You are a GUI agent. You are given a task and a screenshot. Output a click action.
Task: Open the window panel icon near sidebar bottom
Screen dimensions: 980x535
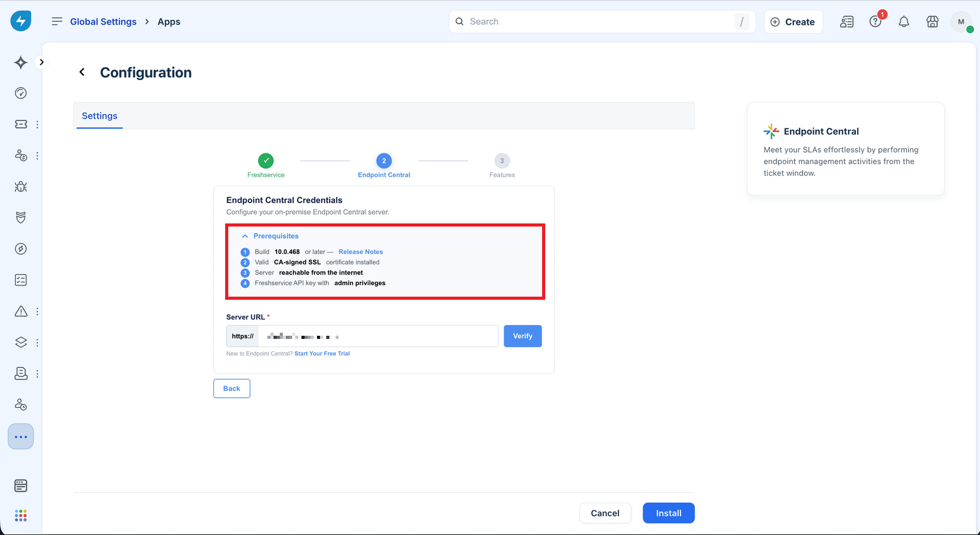pyautogui.click(x=20, y=485)
